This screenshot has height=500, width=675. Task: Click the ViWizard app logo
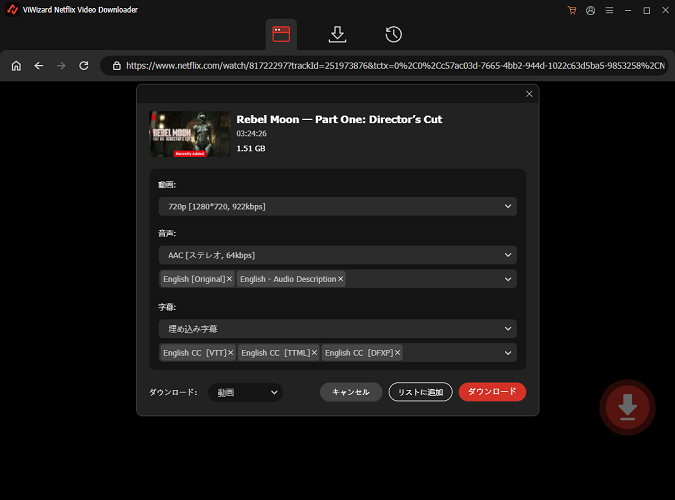(12, 9)
